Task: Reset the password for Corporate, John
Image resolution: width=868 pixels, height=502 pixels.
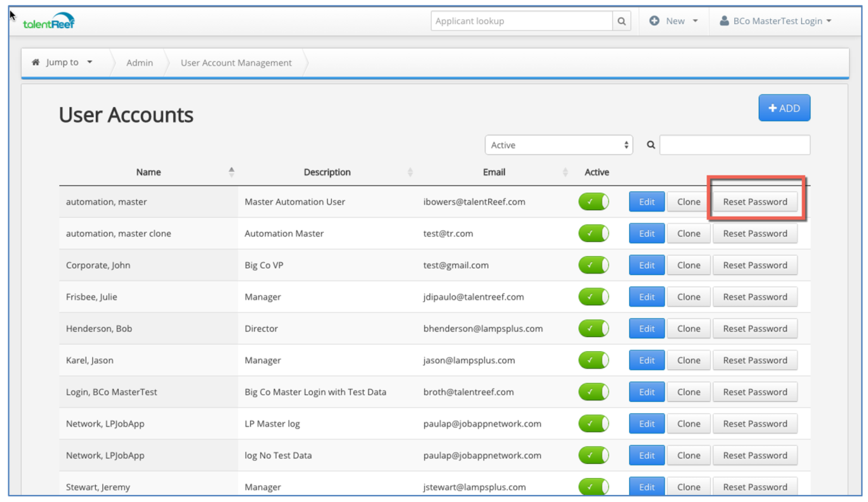Action: 755,265
